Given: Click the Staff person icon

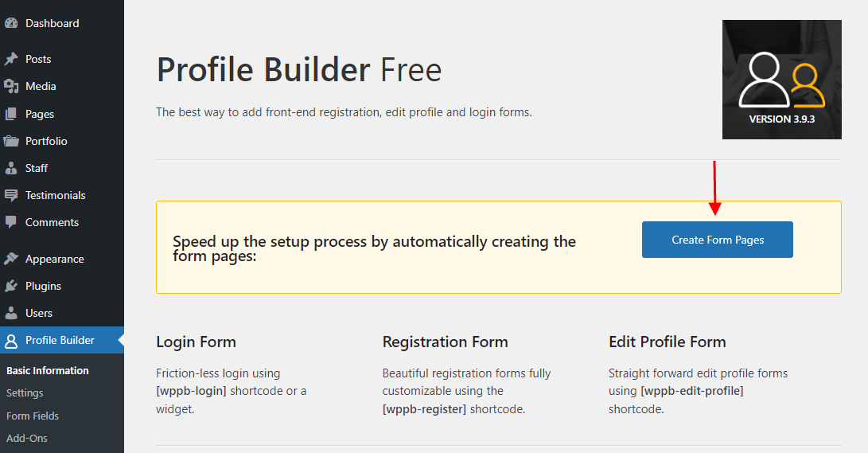Looking at the screenshot, I should tap(11, 168).
